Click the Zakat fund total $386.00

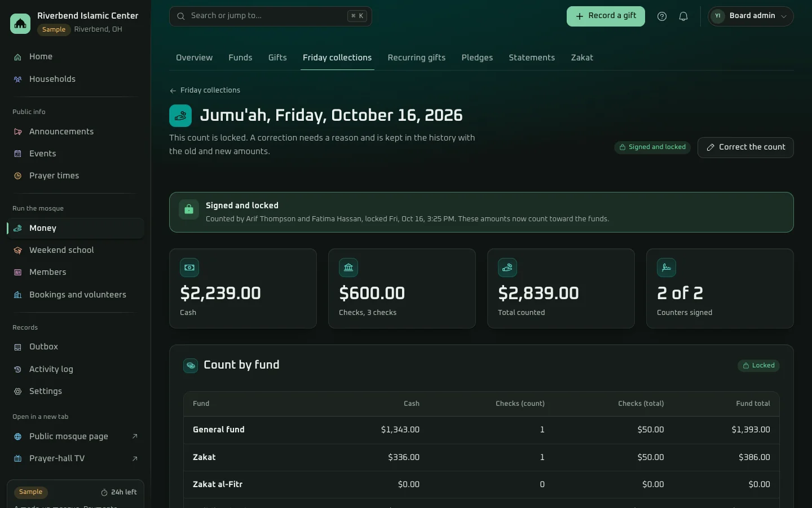point(754,457)
